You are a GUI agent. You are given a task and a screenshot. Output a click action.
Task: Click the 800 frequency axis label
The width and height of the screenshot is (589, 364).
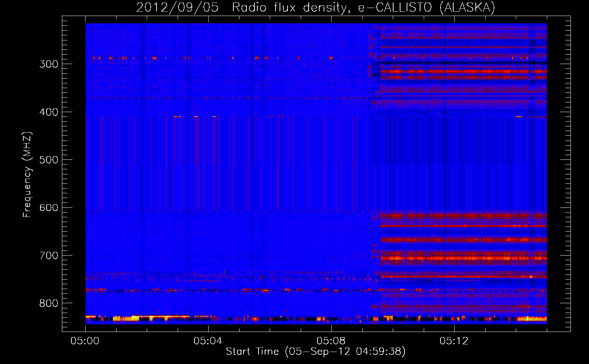[49, 304]
